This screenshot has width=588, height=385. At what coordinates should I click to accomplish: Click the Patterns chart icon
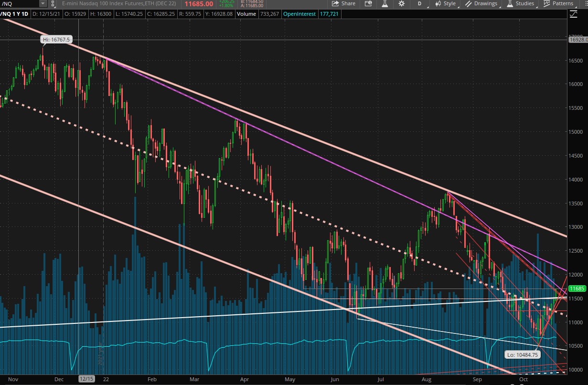[547, 3]
